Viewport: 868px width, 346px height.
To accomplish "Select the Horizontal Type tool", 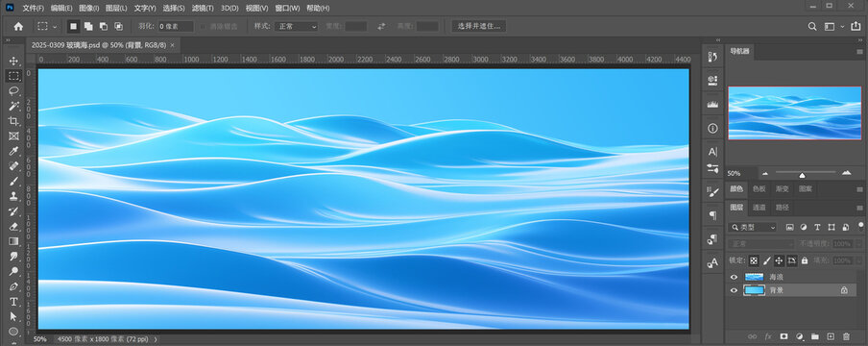I will click(13, 302).
